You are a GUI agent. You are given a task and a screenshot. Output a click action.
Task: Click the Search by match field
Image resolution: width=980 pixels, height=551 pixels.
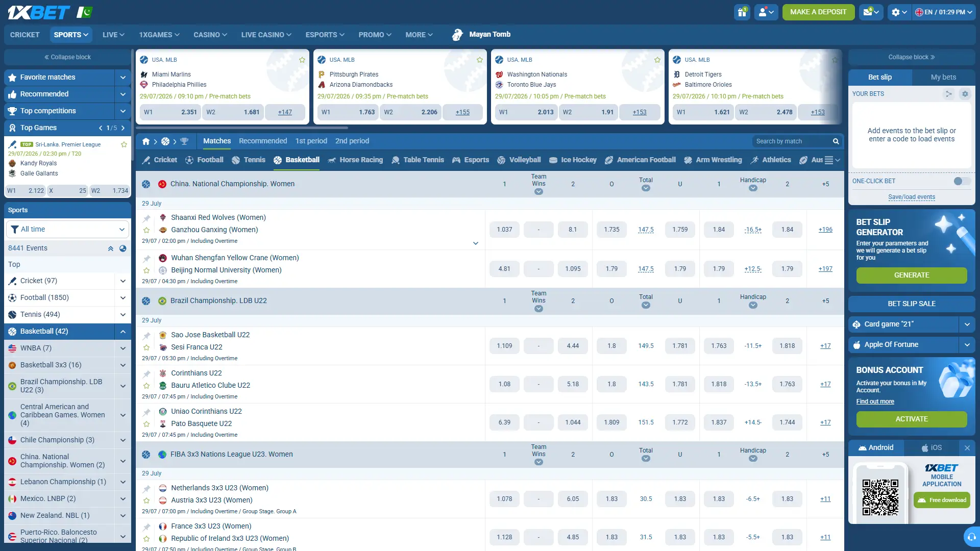pyautogui.click(x=791, y=141)
